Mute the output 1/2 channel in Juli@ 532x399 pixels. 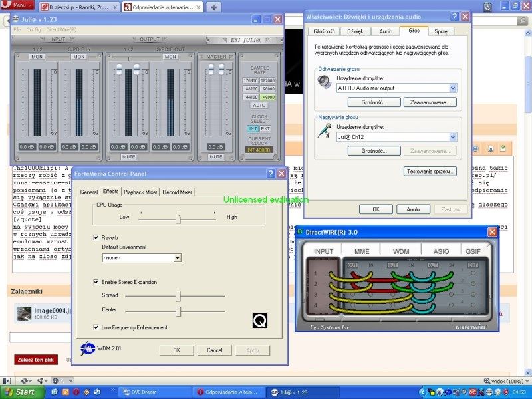tap(128, 157)
